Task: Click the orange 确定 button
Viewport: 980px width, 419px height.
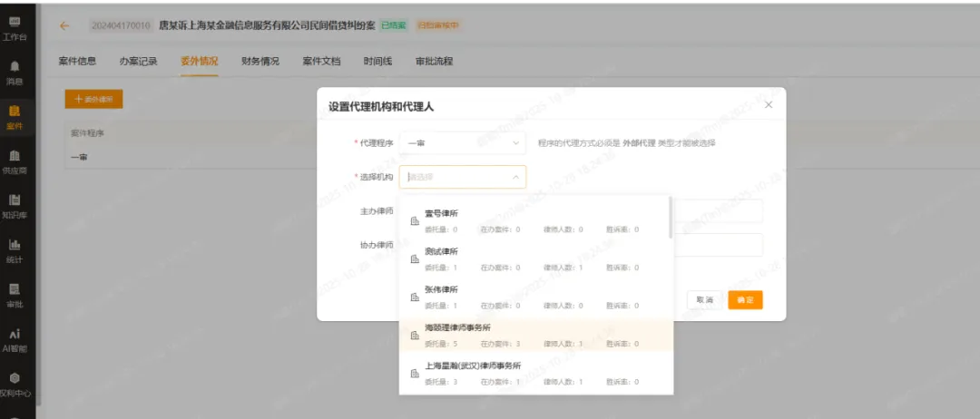Action: [745, 299]
